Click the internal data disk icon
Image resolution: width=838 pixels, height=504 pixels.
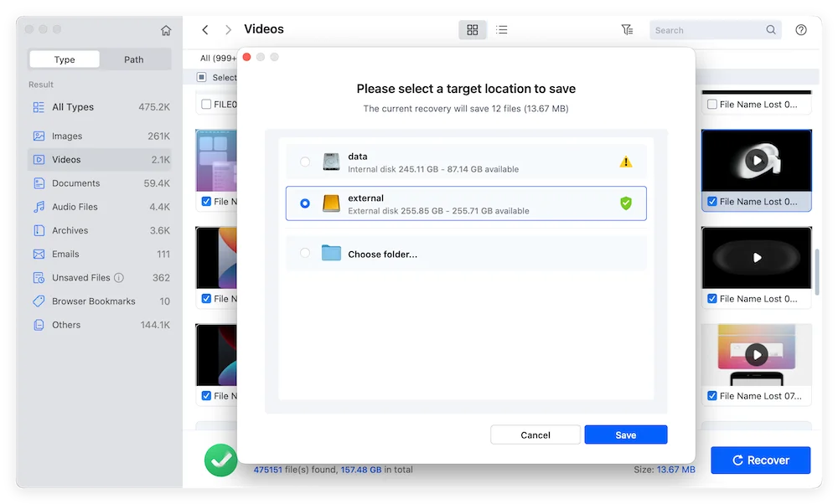pos(331,162)
